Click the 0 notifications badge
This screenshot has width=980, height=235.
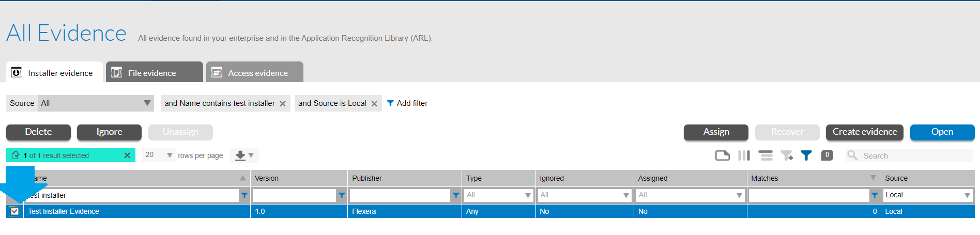point(827,155)
